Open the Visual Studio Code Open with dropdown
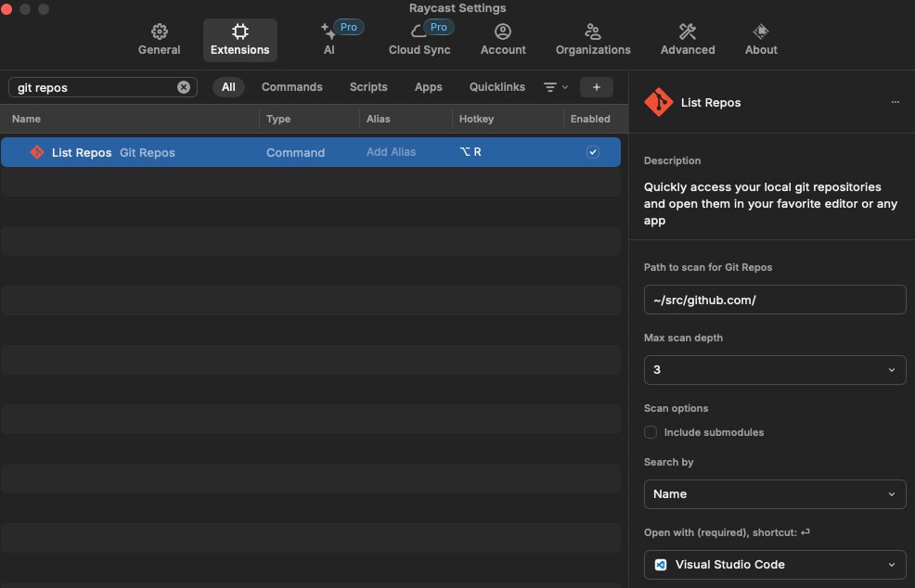The image size is (915, 588). [775, 565]
